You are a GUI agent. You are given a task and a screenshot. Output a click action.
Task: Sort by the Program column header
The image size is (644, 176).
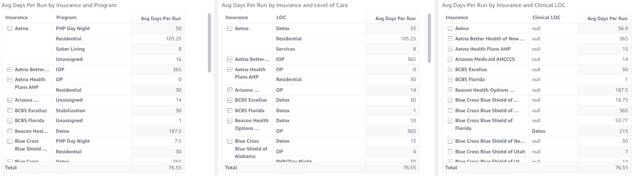point(66,18)
